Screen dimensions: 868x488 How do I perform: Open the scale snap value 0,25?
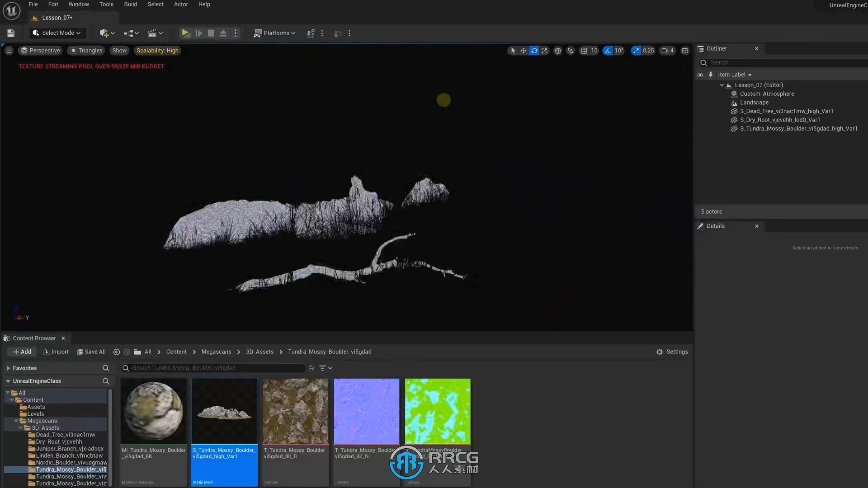pos(648,51)
